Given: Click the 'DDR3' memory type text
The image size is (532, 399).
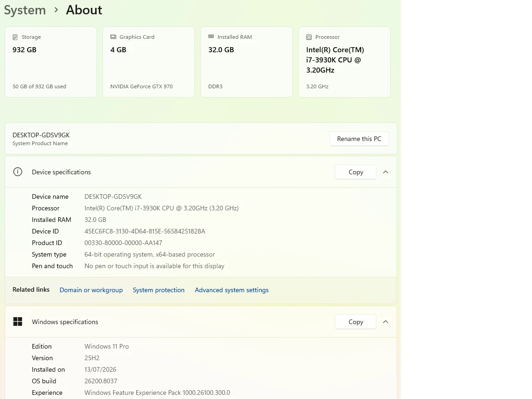Looking at the screenshot, I should [x=216, y=86].
